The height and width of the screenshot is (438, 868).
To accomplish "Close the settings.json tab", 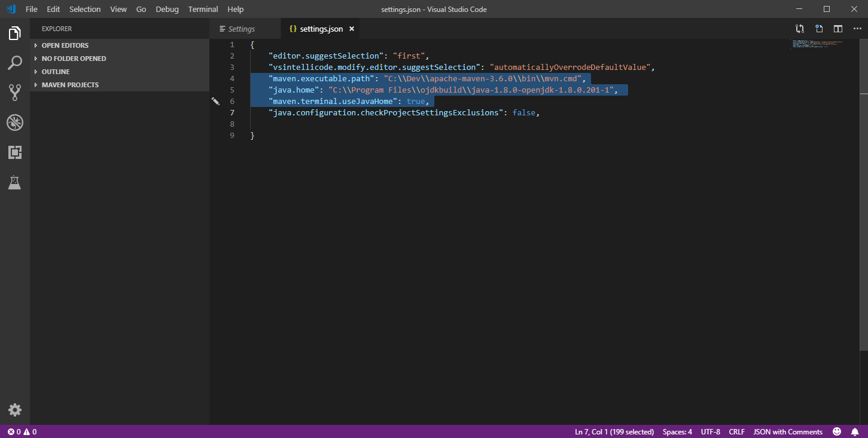I will click(352, 29).
